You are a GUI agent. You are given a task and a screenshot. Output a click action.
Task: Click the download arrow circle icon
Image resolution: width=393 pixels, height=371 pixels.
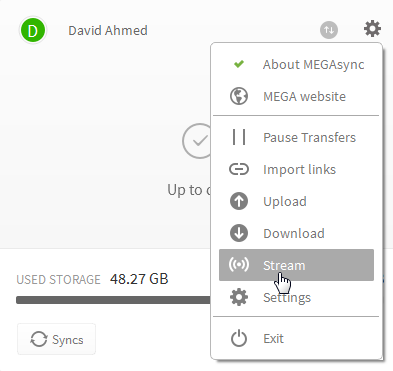click(239, 233)
